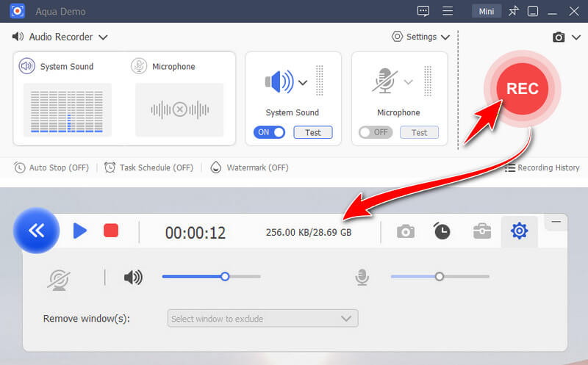Open Auto Stop (OFF) settings
Screen dimensions: 588x365
pyautogui.click(x=51, y=167)
